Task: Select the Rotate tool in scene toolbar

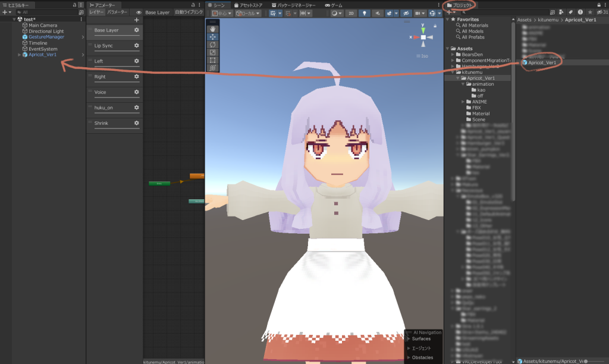Action: pos(213,45)
